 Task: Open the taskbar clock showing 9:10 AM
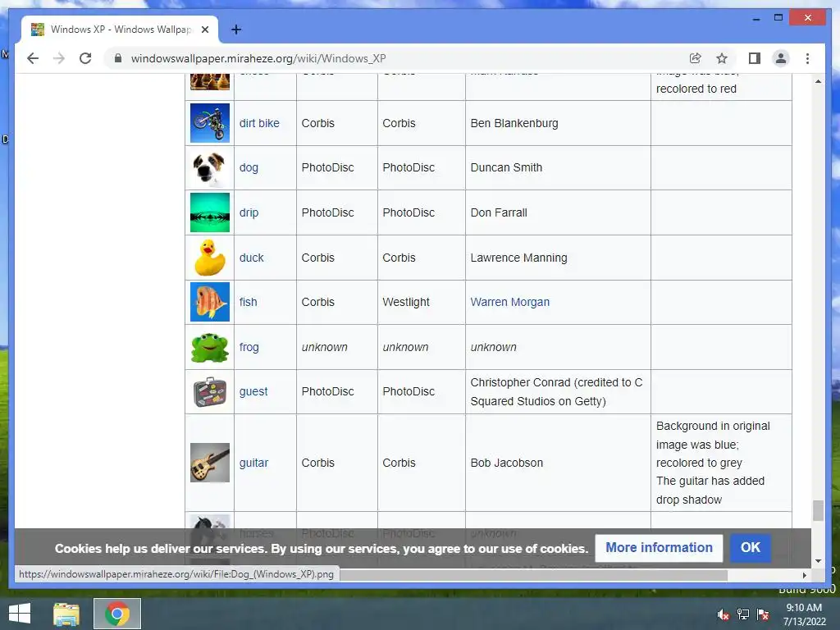804,614
